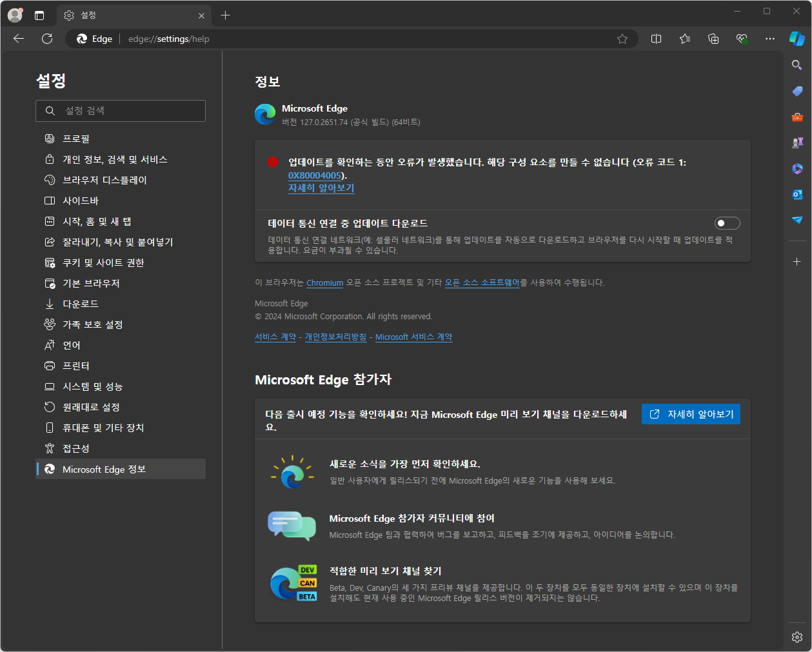Viewport: 812px width, 652px height.
Task: Open 다운로드 settings section
Action: (121, 304)
